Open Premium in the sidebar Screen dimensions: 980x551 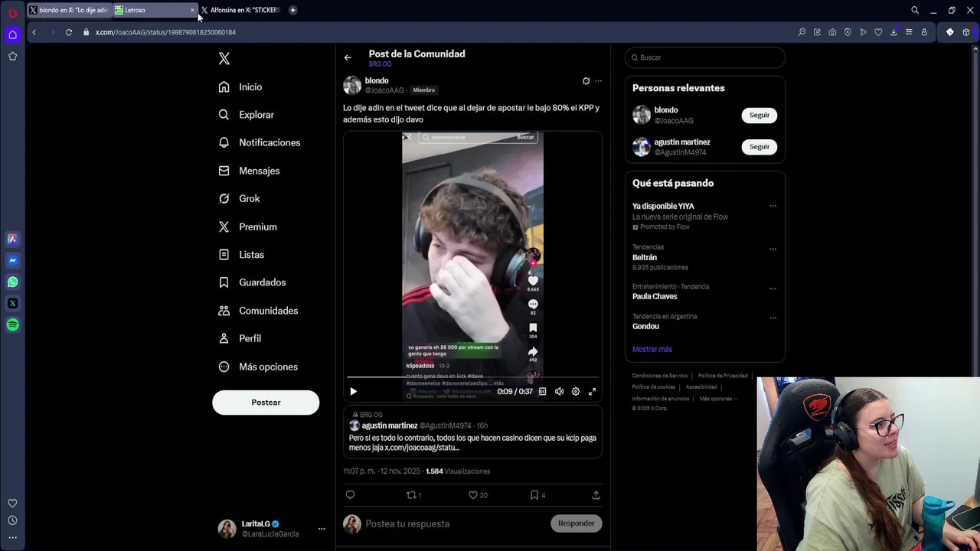[x=247, y=227]
